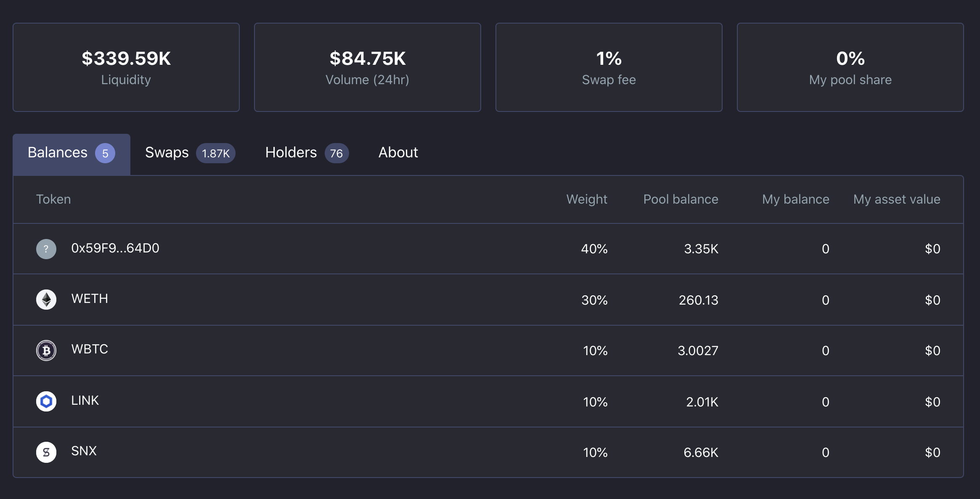Click the WBTC Bitcoin icon

coord(46,350)
